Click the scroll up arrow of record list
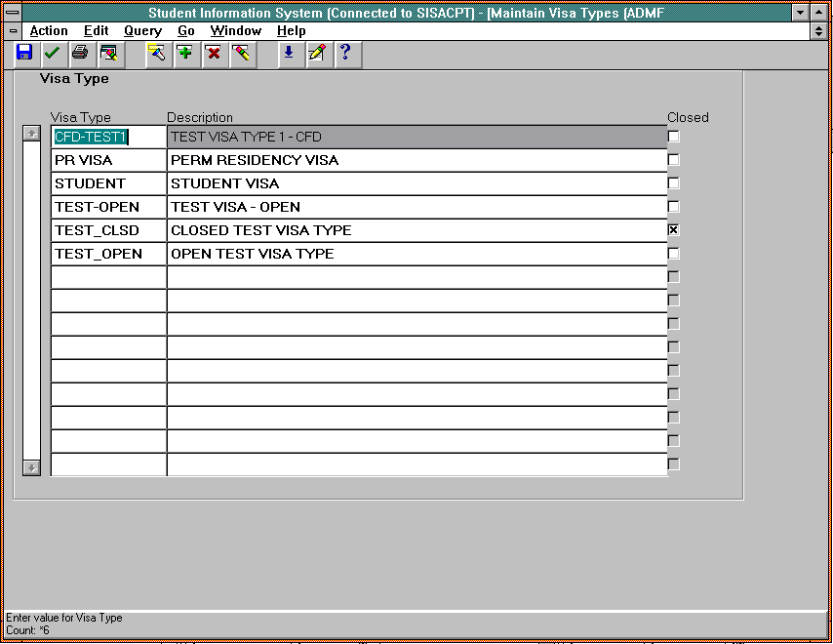 (32, 134)
